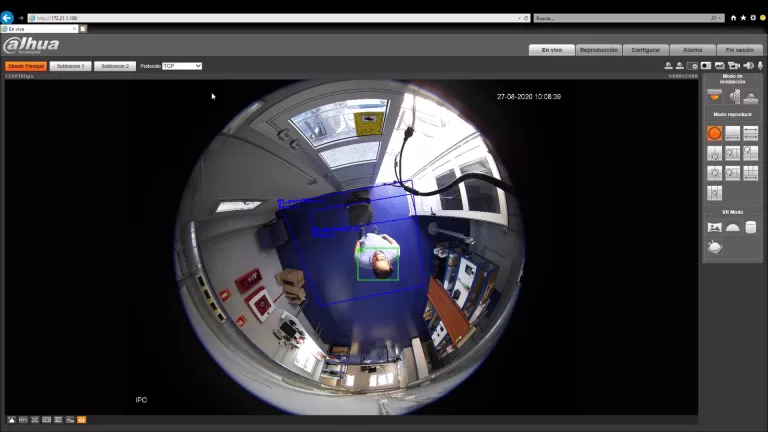Start triple snapshot capture icon
The width and height of the screenshot is (768, 432).
720,66
